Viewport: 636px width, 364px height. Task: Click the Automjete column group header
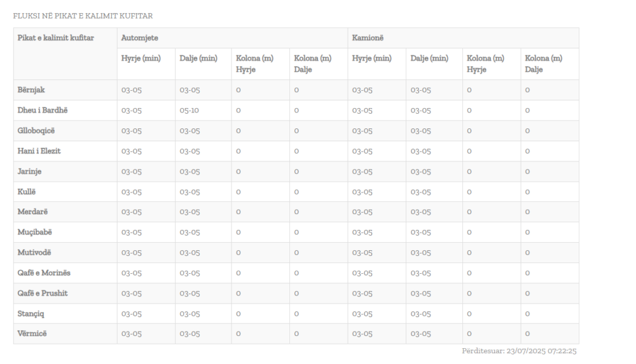(x=139, y=38)
